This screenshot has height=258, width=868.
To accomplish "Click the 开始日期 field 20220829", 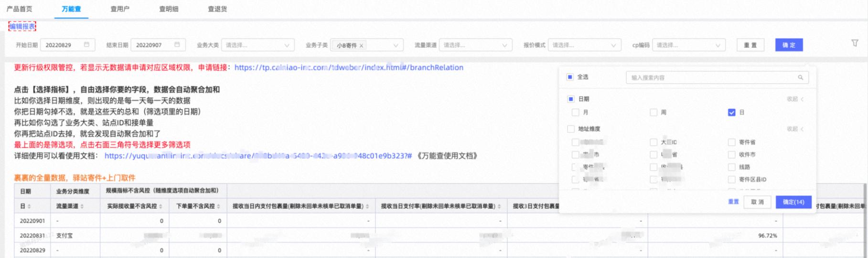I will (67, 45).
